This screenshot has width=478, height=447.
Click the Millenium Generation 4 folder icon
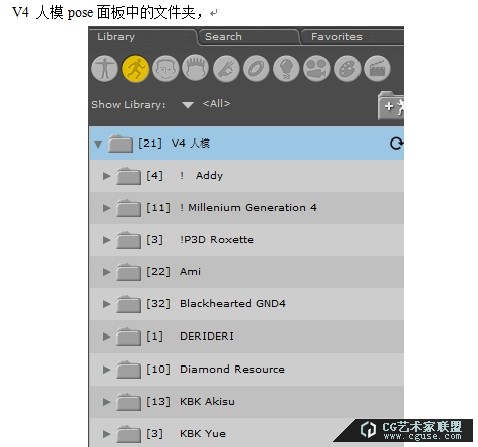128,208
